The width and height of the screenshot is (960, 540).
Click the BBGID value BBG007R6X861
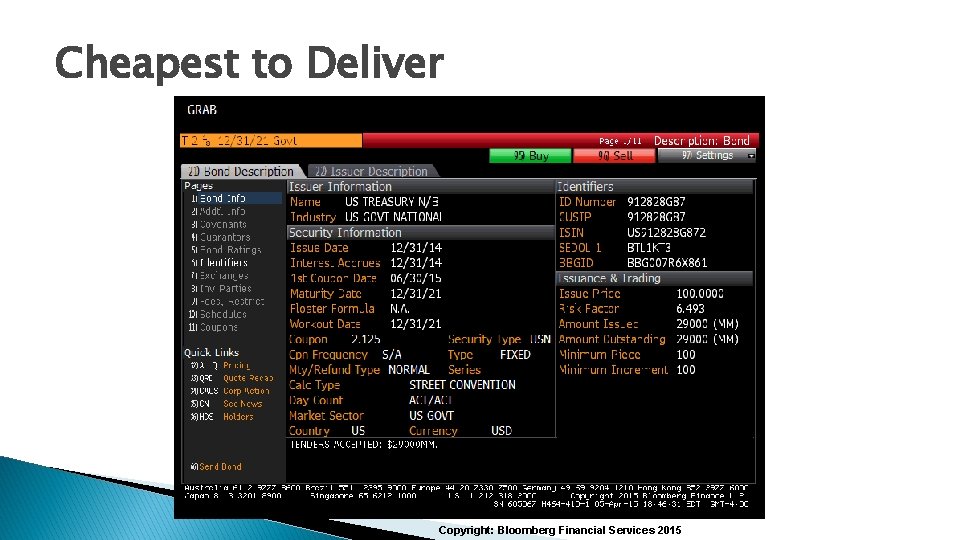(x=667, y=263)
